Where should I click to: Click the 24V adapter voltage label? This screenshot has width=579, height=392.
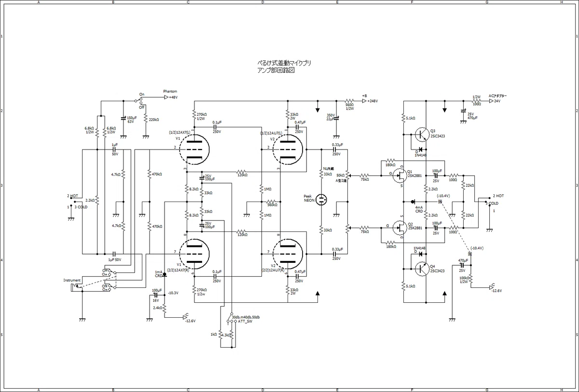[496, 101]
